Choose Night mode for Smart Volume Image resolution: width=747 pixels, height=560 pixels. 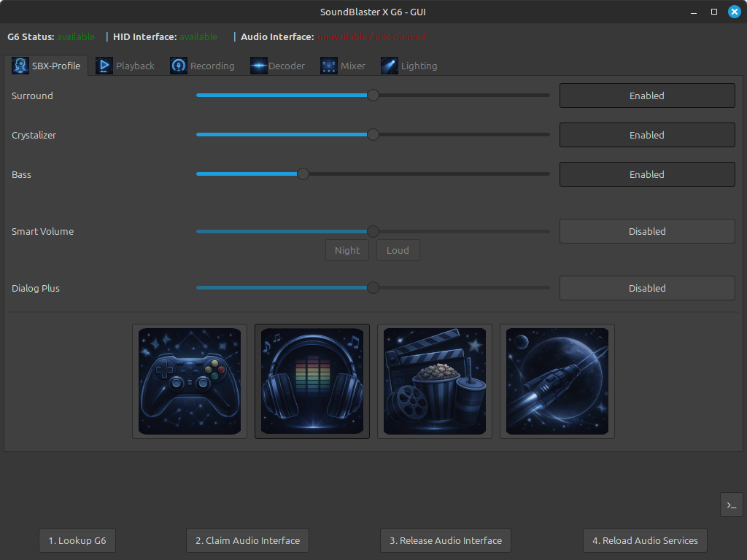point(347,251)
